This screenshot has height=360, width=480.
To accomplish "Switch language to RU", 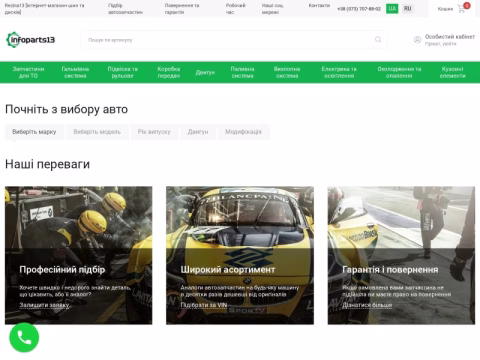I will (407, 9).
